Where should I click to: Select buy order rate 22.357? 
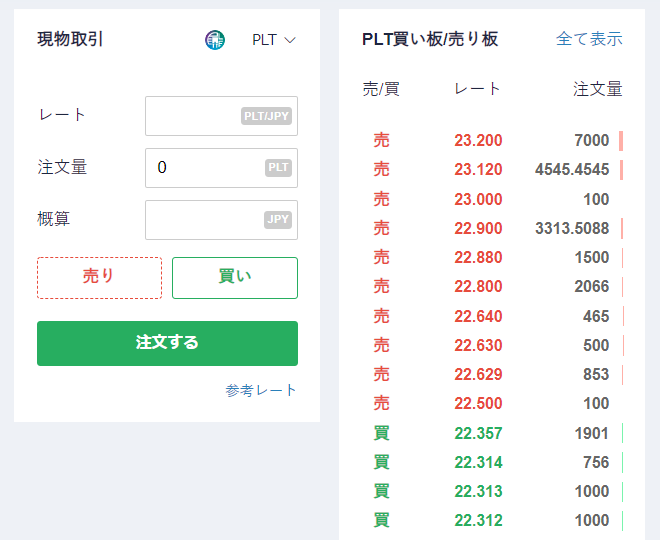(x=478, y=433)
